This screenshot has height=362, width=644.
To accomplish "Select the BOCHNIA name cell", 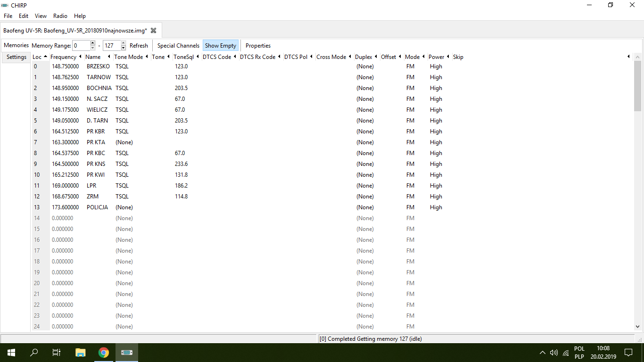I will tap(99, 88).
